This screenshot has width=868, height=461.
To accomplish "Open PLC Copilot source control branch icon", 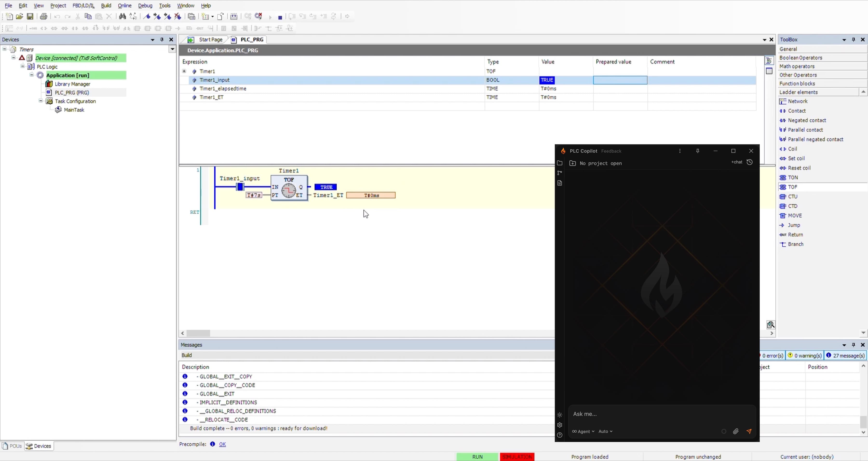I will 560,173.
